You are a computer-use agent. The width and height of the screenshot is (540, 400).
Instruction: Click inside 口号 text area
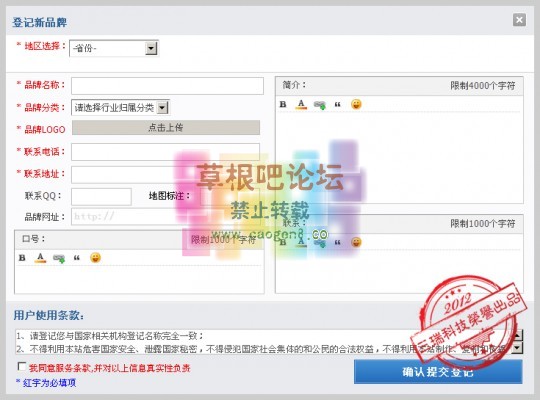139,279
